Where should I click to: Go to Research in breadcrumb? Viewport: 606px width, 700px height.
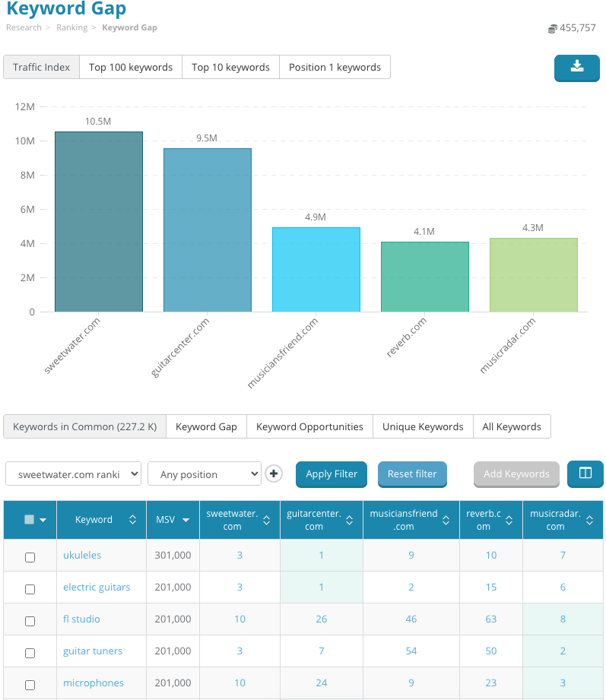point(24,27)
